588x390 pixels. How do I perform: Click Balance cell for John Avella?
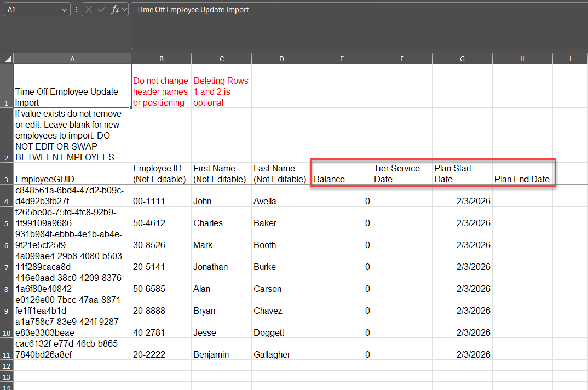pyautogui.click(x=342, y=196)
